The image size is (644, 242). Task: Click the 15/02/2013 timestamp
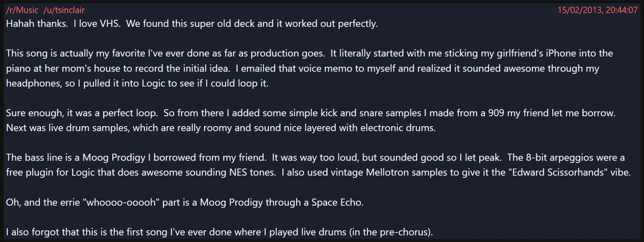(x=597, y=10)
